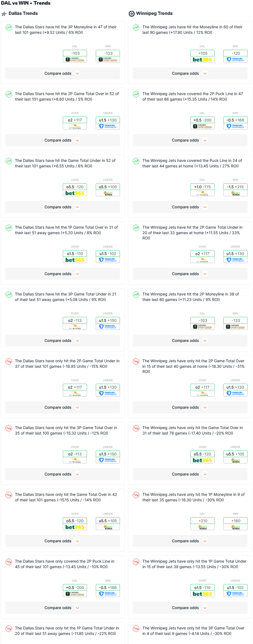
Task: Pick Caesars -103 DAL 3P Moneyline odds
Action: tap(75, 56)
